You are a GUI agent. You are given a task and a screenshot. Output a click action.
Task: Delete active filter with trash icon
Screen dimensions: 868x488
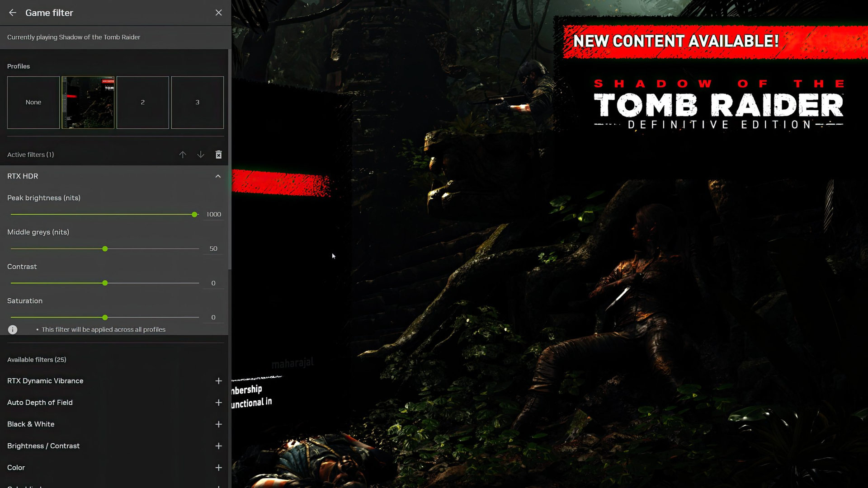(218, 155)
